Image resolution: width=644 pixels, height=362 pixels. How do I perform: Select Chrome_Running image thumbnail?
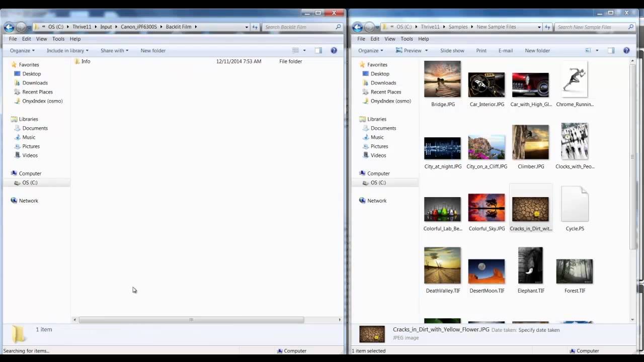[575, 79]
